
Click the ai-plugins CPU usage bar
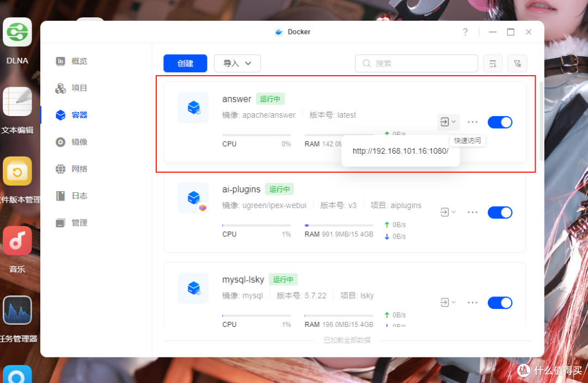point(256,226)
